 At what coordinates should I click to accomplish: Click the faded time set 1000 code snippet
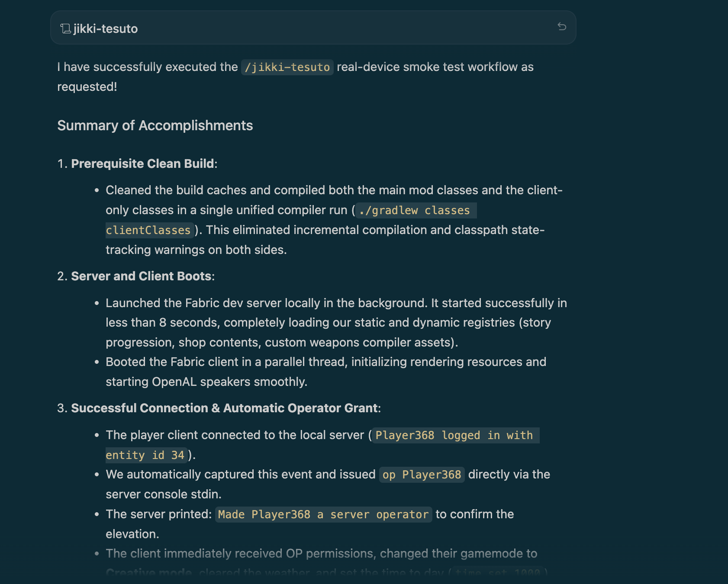pyautogui.click(x=497, y=573)
